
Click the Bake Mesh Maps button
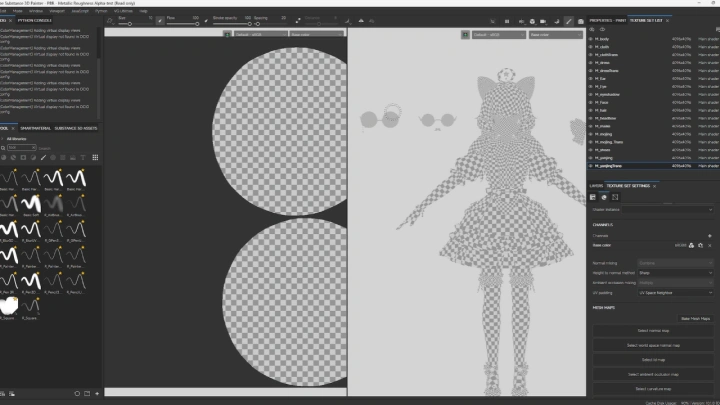pos(695,318)
